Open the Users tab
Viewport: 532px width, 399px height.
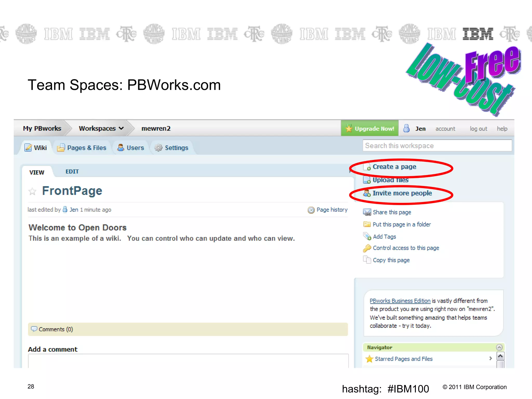tap(131, 148)
